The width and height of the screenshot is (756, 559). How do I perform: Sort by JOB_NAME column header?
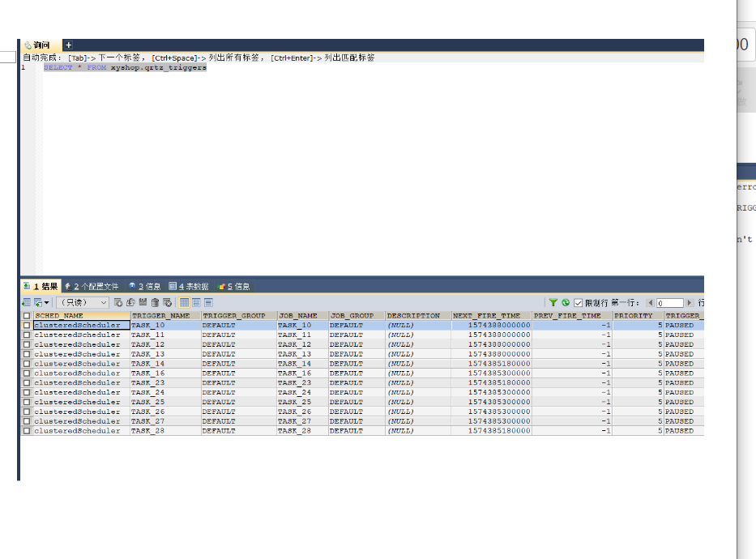tap(302, 316)
